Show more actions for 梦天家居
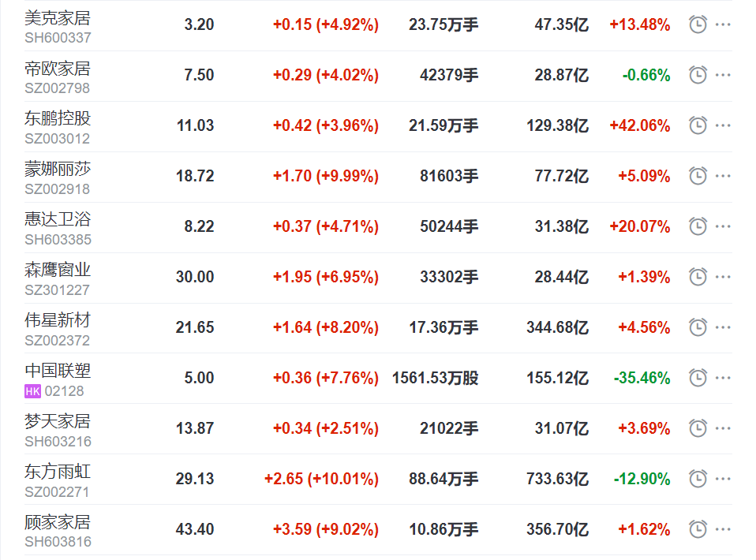The height and width of the screenshot is (560, 756). tap(723, 428)
